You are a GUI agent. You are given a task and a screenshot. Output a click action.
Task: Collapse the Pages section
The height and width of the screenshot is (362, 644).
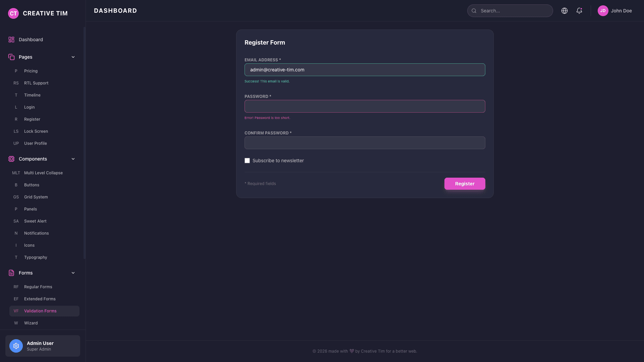(x=73, y=57)
